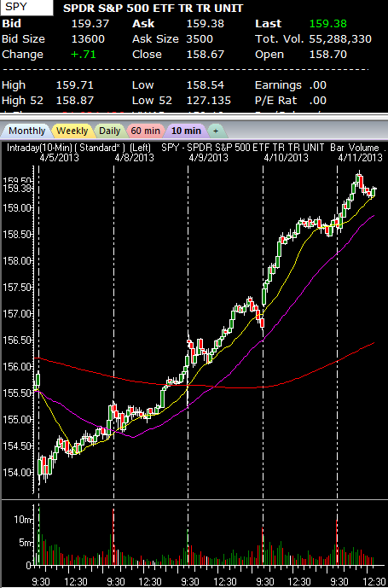Click the 4/10/2013 date label
This screenshot has height=588, width=388.
pos(286,157)
